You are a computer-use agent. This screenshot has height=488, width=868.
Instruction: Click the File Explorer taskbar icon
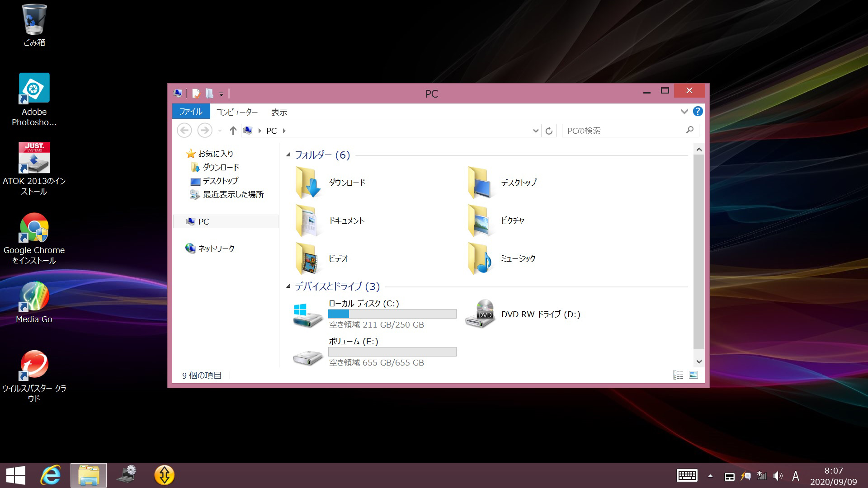click(89, 475)
